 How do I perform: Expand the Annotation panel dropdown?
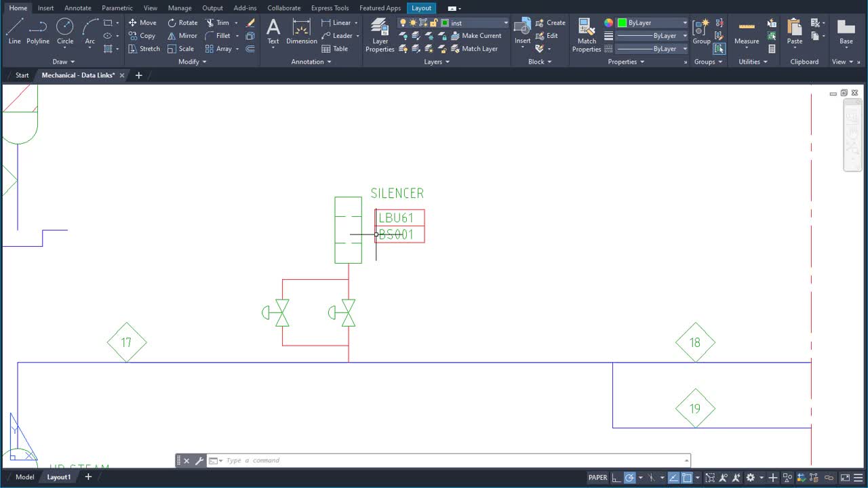tap(311, 62)
